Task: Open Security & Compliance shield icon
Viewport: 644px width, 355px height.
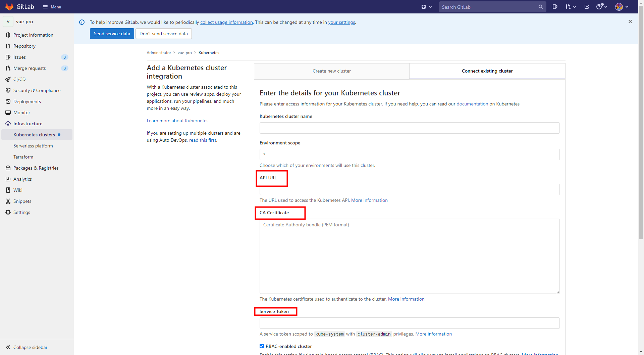Action: click(8, 90)
